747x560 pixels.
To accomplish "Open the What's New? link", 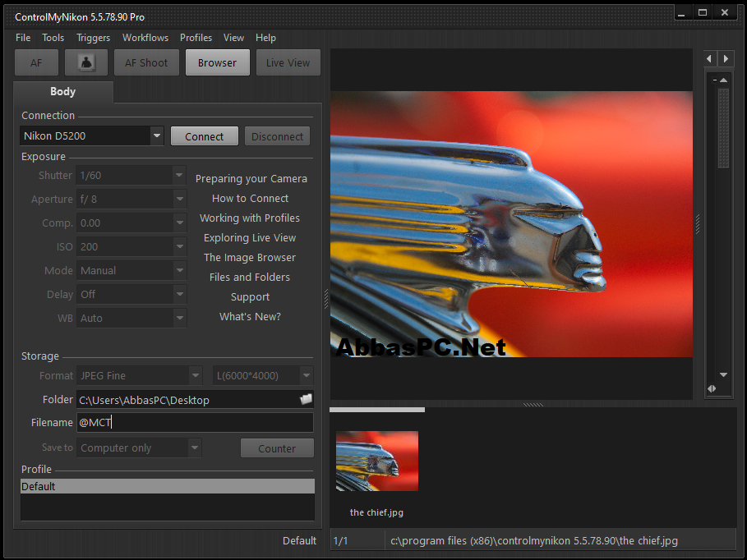I will (x=250, y=317).
